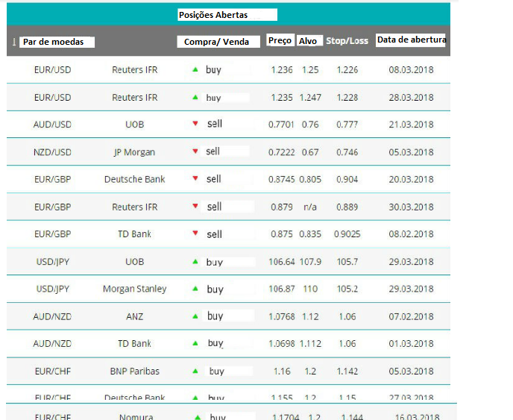Click the red arrow in the EUR/GBP Deutsche Bank row
Viewport: 513px width, 420px height.
[195, 179]
